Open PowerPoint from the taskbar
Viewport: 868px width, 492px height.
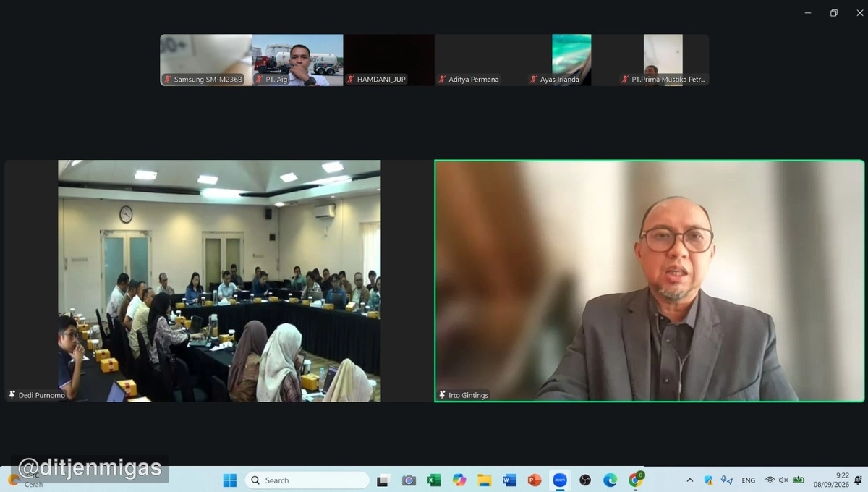(x=535, y=480)
